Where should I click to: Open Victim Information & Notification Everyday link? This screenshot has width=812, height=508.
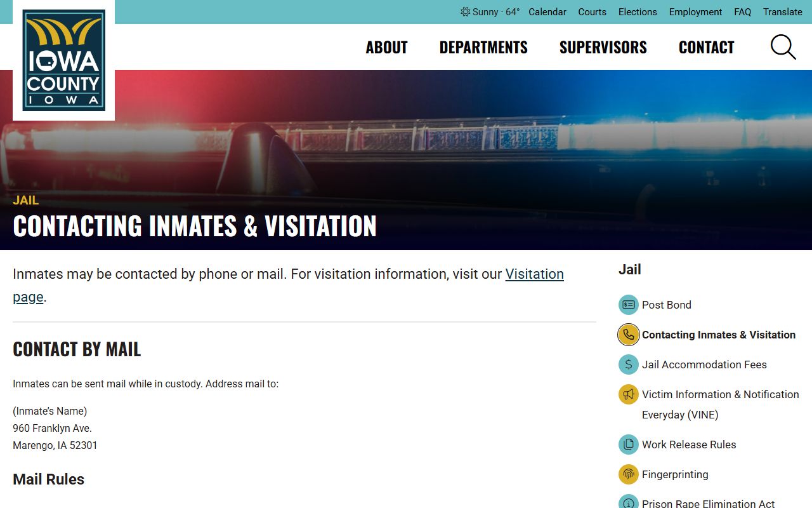click(x=720, y=404)
